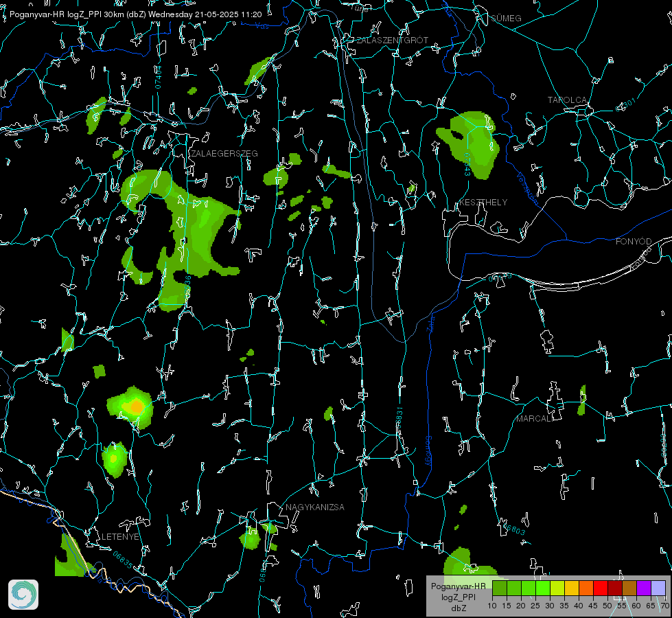Pick the purple 60–65 dBZ legend swatch

[644, 588]
